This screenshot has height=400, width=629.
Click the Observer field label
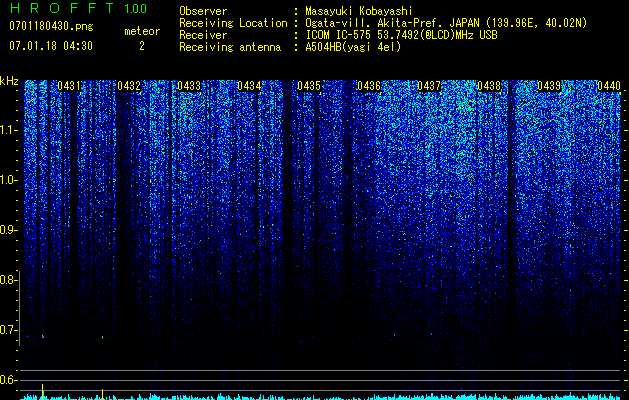point(203,11)
